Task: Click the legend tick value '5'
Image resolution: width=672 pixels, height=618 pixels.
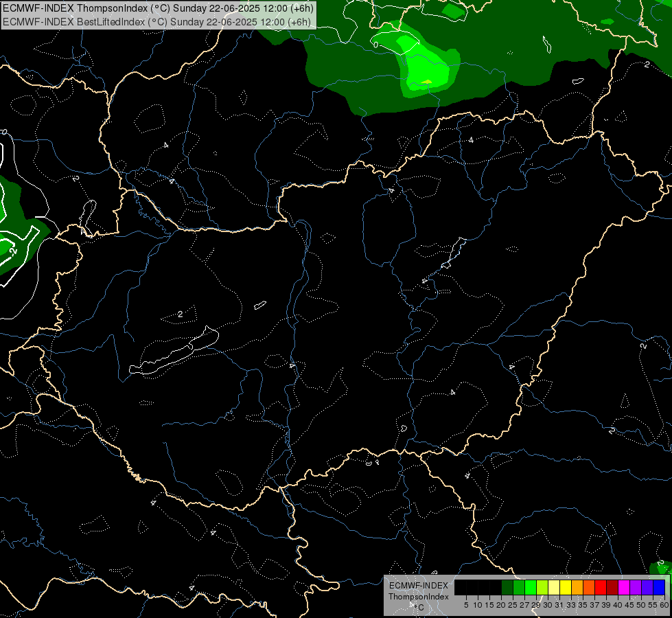Action: [x=466, y=605]
